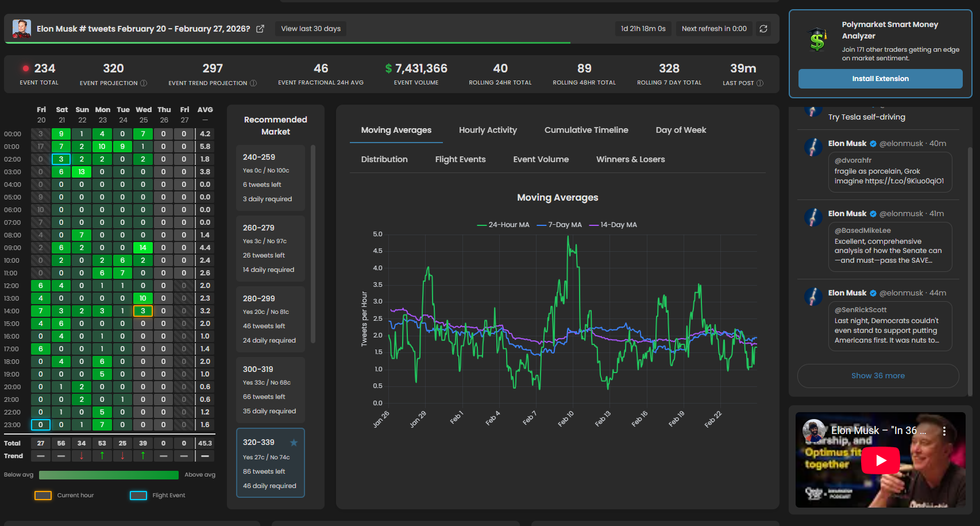The image size is (980, 526).
Task: Switch to the Hourly Activity tab
Action: (x=488, y=130)
